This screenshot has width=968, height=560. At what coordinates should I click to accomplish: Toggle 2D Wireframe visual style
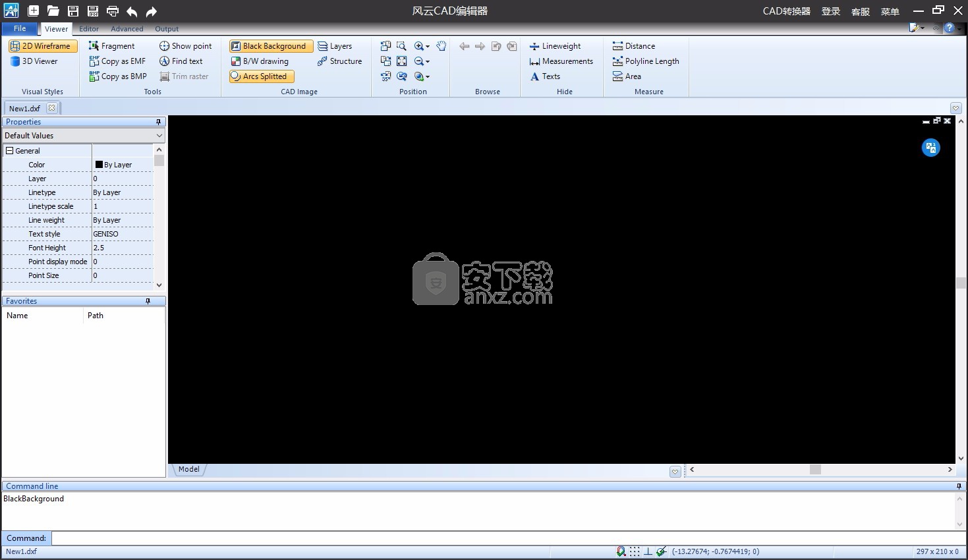[x=43, y=46]
